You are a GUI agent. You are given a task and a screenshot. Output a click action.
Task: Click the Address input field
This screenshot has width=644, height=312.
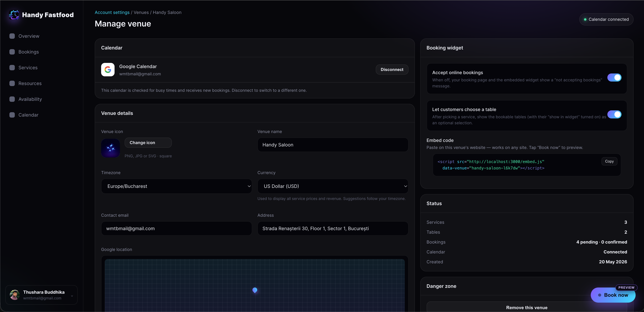(x=333, y=228)
